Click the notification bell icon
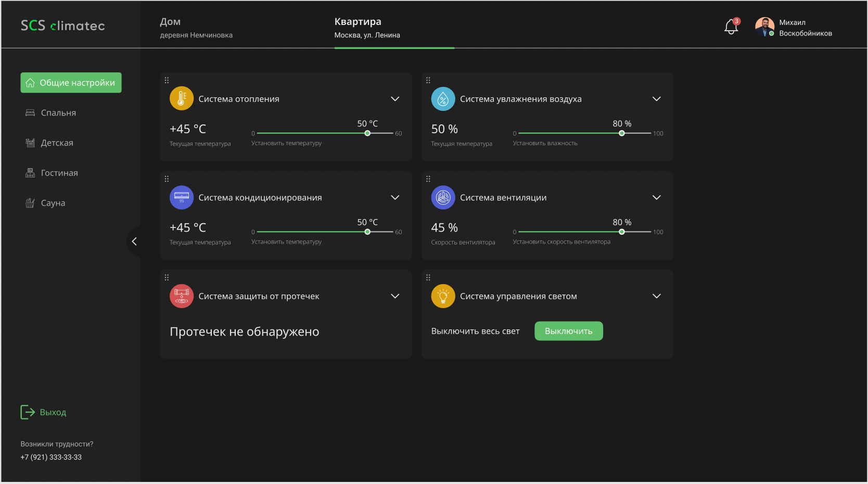The image size is (868, 484). point(731,27)
